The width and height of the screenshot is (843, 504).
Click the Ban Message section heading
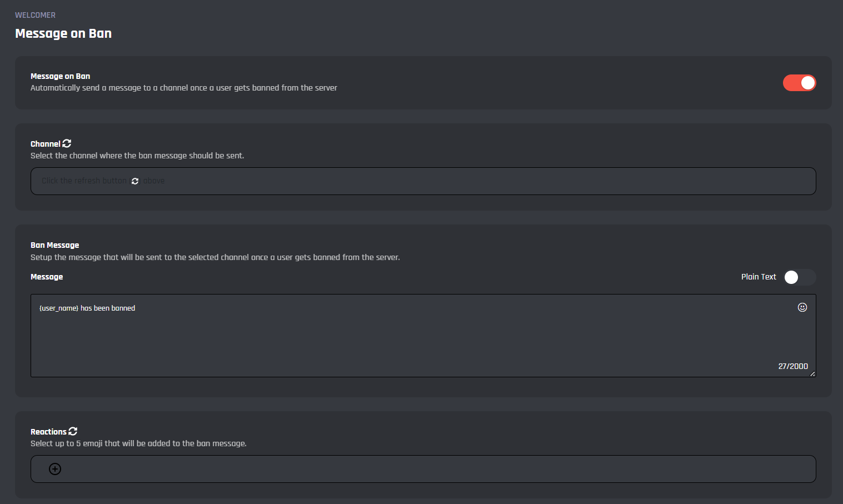coord(54,245)
